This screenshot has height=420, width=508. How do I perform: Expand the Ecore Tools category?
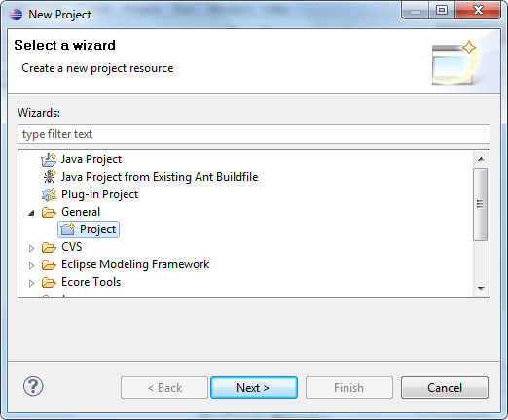click(x=31, y=283)
